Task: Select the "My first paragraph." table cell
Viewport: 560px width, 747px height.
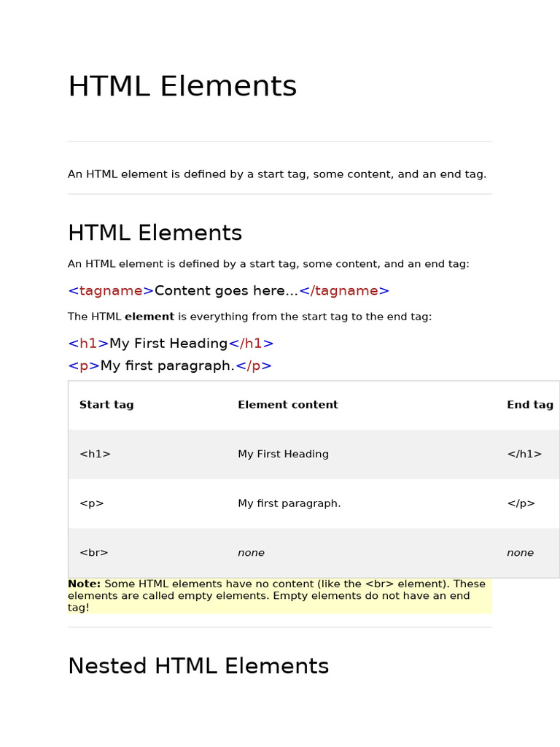Action: click(289, 503)
